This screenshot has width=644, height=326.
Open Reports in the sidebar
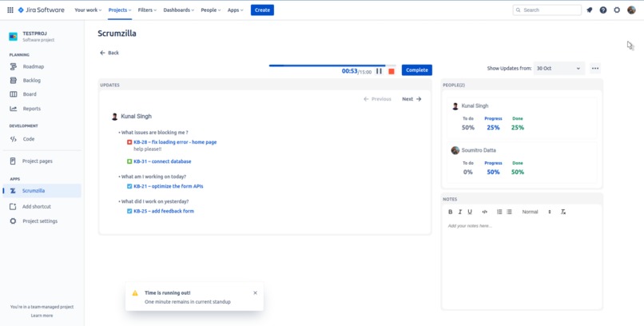point(42,109)
